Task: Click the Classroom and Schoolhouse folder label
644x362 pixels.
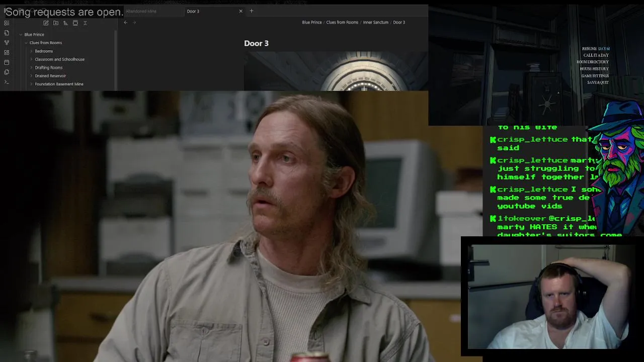Action: pyautogui.click(x=60, y=59)
